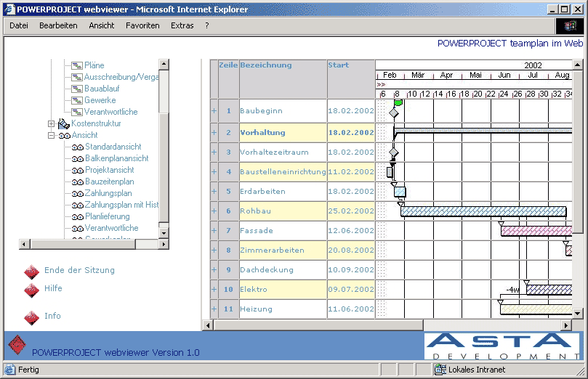Click the glasses icon beside Bauzeitenplan

77,182
